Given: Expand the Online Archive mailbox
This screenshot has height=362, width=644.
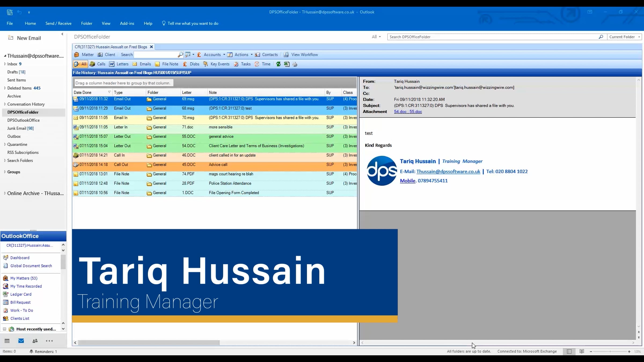Looking at the screenshot, I should [x=5, y=193].
